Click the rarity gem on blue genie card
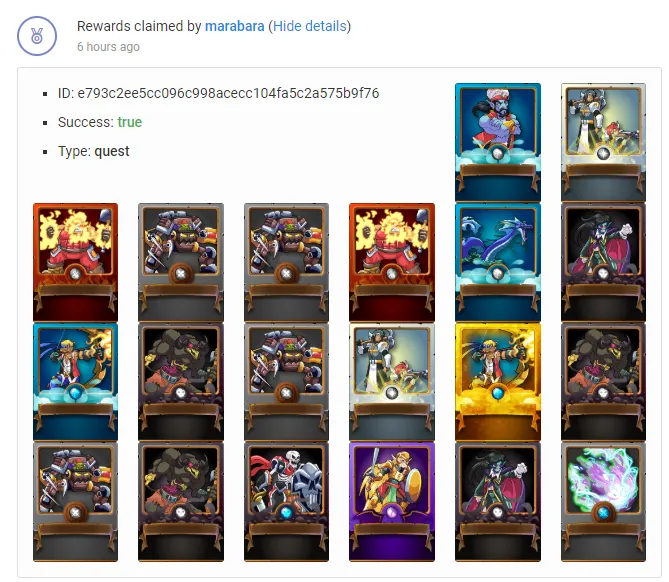The height and width of the screenshot is (582, 669). pyautogui.click(x=497, y=153)
